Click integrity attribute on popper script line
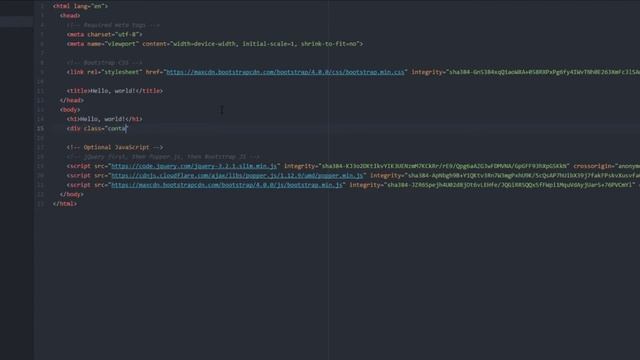 505,176
